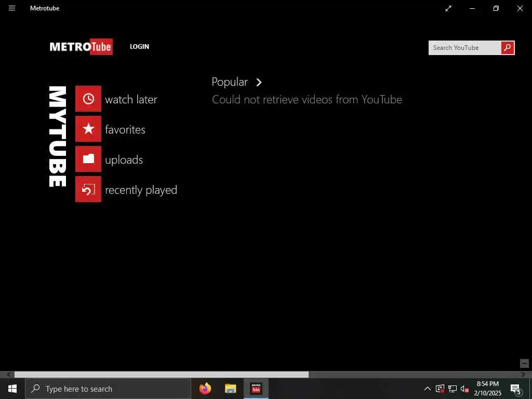The height and width of the screenshot is (399, 532).
Task: Open watch later clock tile
Action: (88, 99)
